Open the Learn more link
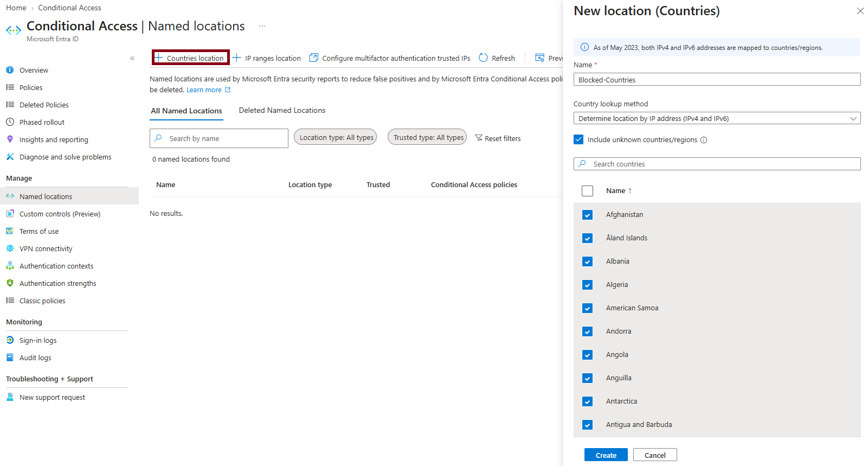The image size is (868, 466). [x=208, y=90]
